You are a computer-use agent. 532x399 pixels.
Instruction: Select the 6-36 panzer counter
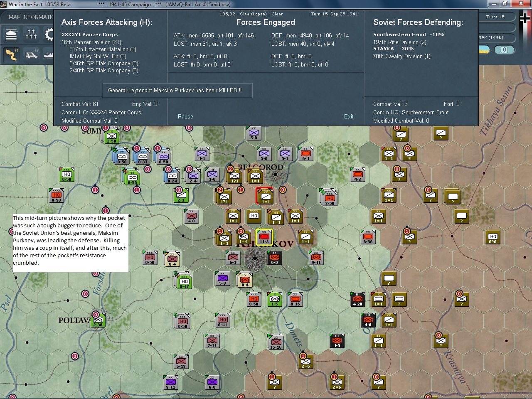[368, 237]
